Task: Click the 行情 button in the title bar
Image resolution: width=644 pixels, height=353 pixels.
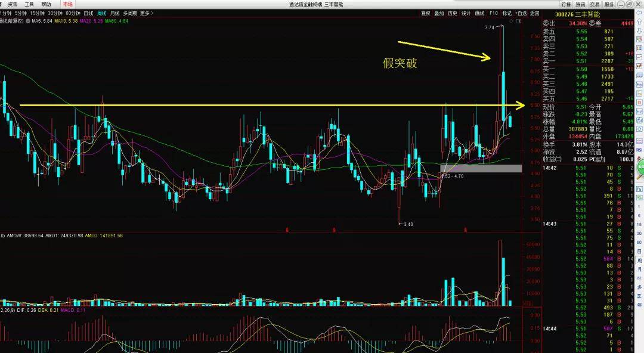Action: [x=566, y=4]
